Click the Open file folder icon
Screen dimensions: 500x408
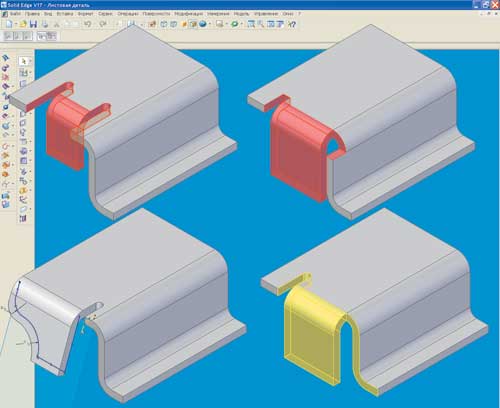pyautogui.click(x=23, y=24)
